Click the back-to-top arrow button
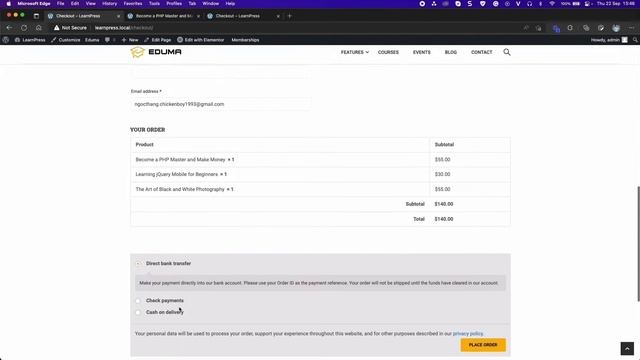The width and height of the screenshot is (640, 360). tap(627, 349)
